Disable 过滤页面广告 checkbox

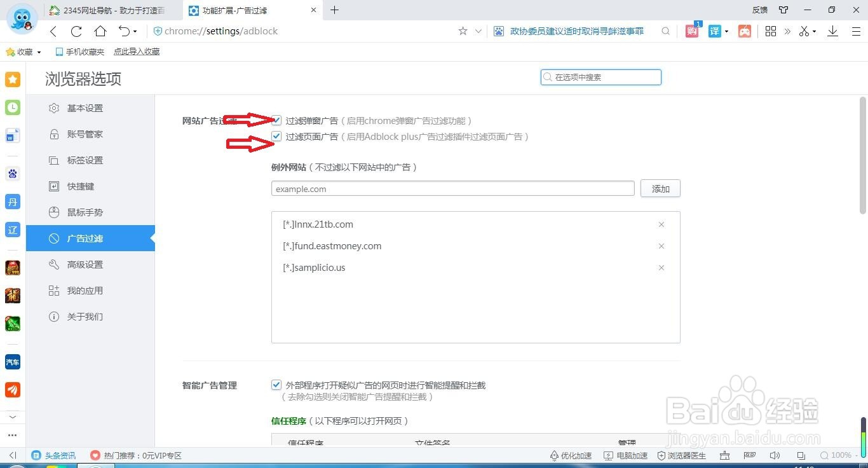point(276,135)
